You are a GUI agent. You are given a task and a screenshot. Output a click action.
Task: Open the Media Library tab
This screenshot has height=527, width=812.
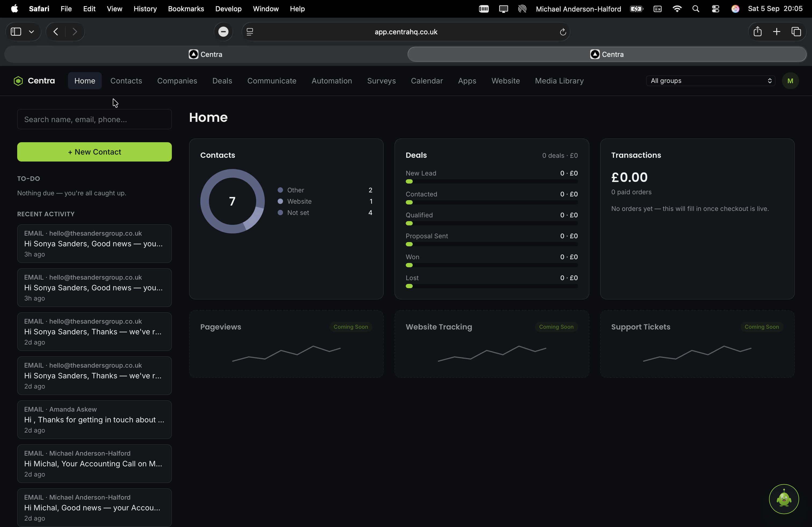tap(559, 81)
